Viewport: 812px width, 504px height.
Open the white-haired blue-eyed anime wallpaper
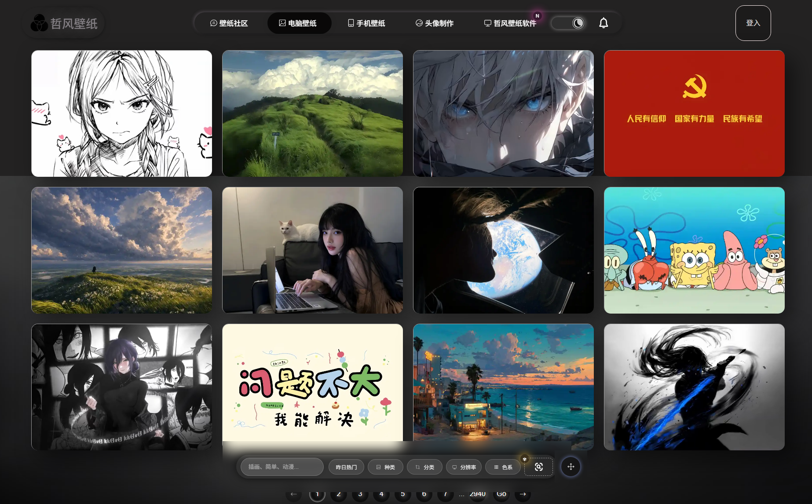(504, 113)
